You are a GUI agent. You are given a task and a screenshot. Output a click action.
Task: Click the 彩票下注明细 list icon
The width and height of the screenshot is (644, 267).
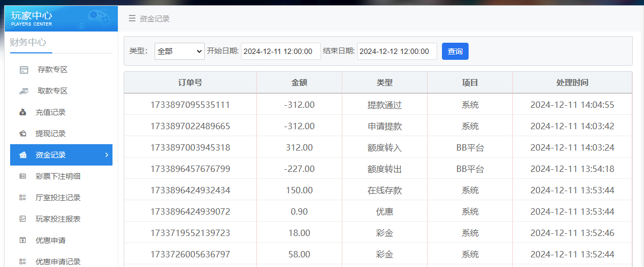click(22, 176)
